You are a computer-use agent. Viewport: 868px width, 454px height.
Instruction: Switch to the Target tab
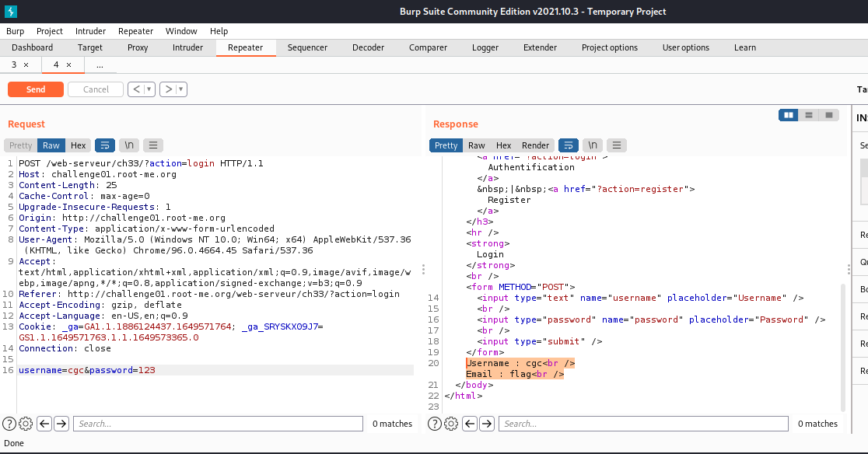tap(90, 47)
